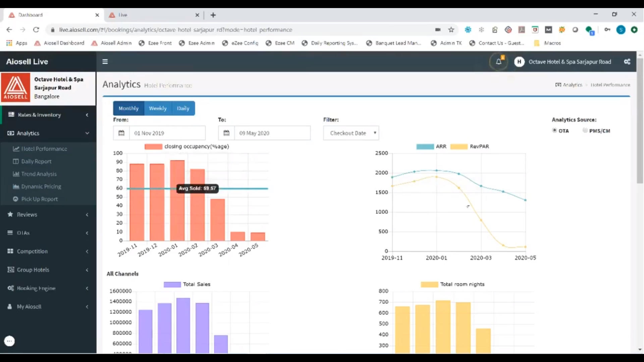644x362 pixels.
Task: Switch to the Weekly tab
Action: [158, 108]
